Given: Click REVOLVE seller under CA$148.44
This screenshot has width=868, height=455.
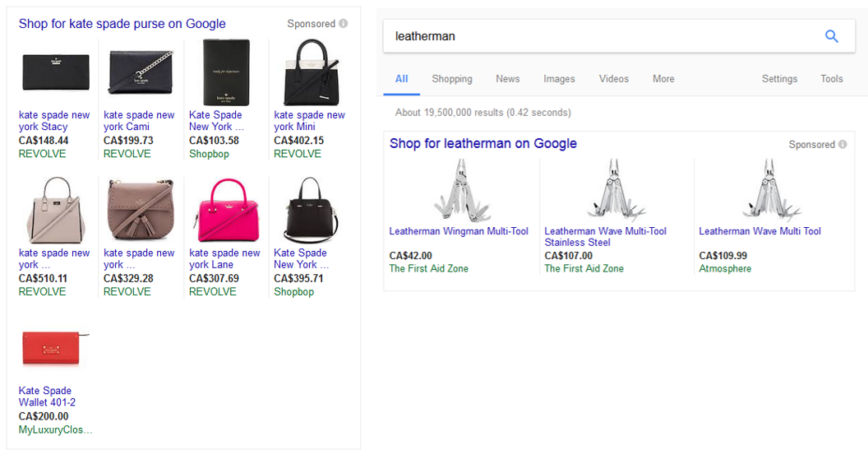Looking at the screenshot, I should pos(42,154).
